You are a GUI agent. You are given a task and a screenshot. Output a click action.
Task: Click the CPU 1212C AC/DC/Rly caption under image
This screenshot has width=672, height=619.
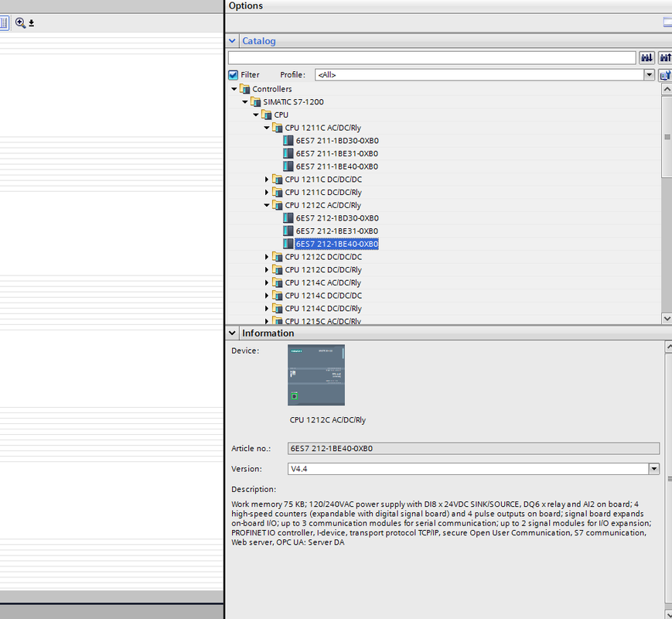click(x=327, y=420)
